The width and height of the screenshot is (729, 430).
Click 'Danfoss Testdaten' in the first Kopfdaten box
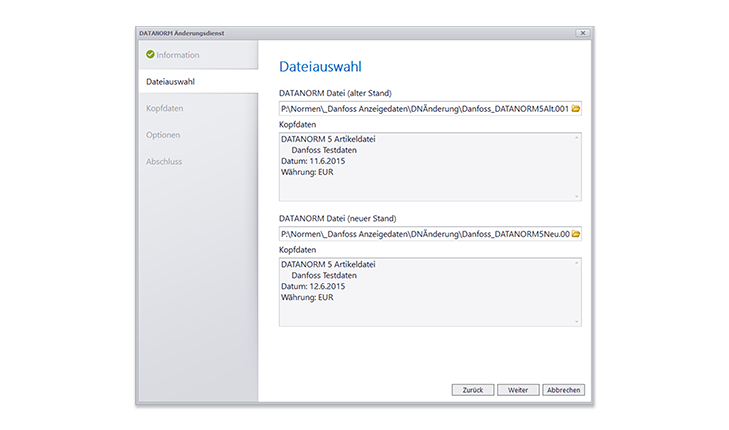pyautogui.click(x=324, y=150)
